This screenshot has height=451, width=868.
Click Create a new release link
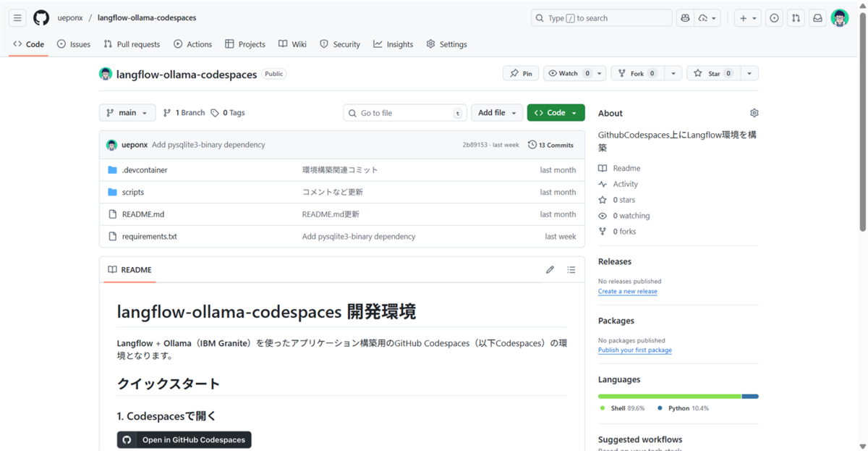pos(628,291)
